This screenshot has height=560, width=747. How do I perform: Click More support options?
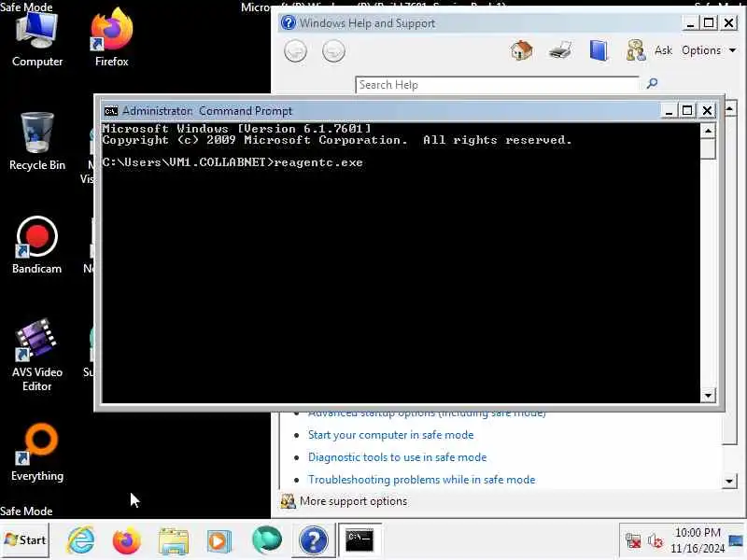pyautogui.click(x=344, y=501)
